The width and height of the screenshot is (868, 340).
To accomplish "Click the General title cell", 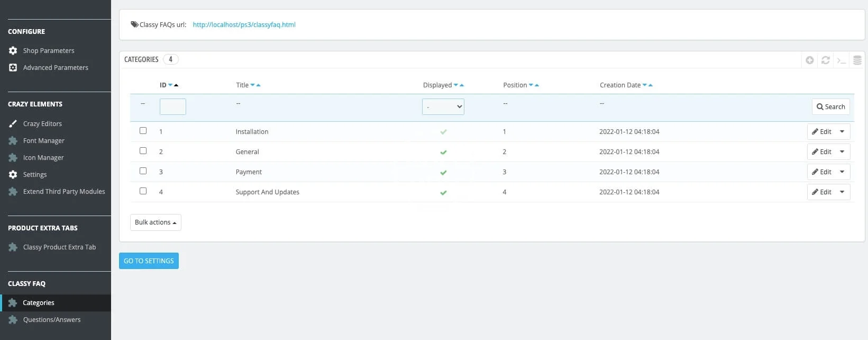I will 247,152.
